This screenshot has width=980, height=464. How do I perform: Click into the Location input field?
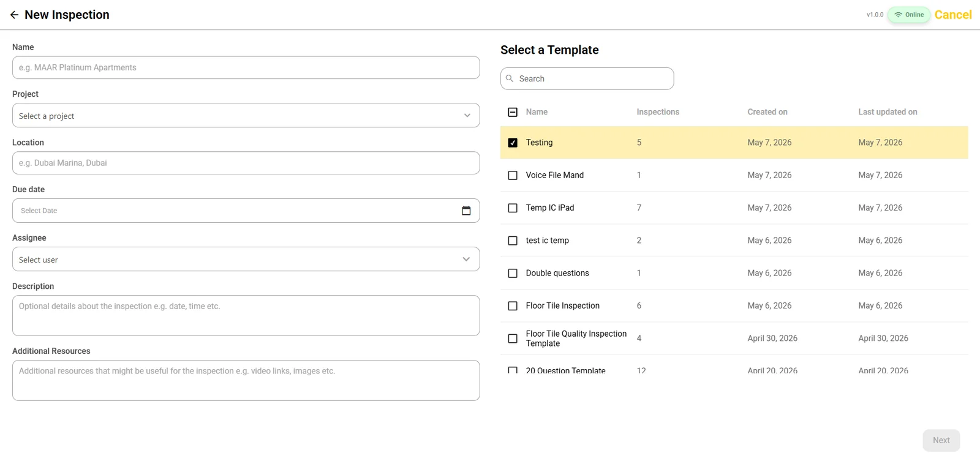246,163
